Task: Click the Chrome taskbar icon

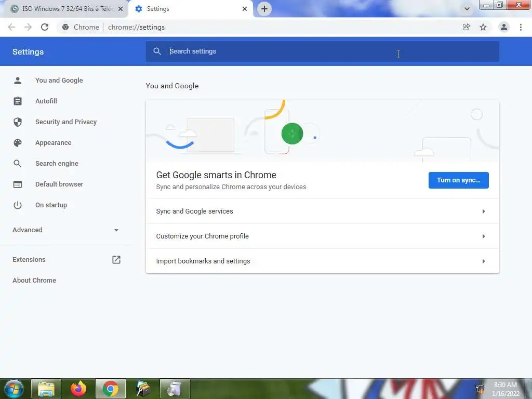Action: coord(111,389)
